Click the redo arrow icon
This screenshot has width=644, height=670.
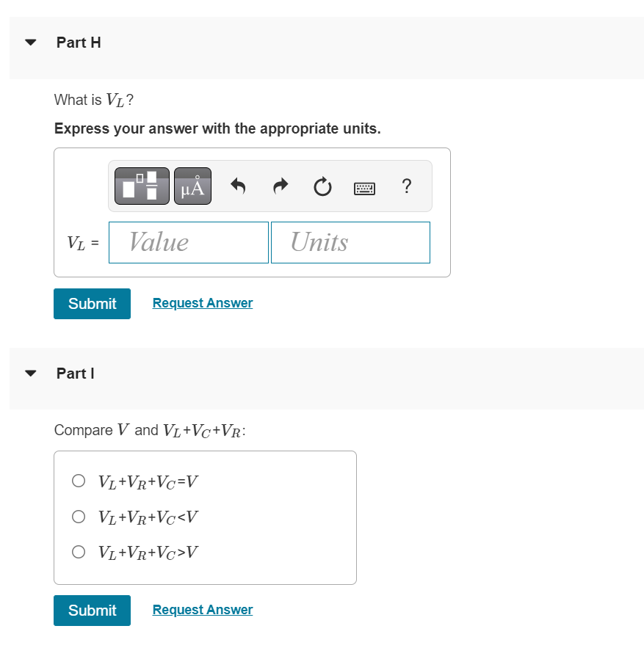[281, 186]
